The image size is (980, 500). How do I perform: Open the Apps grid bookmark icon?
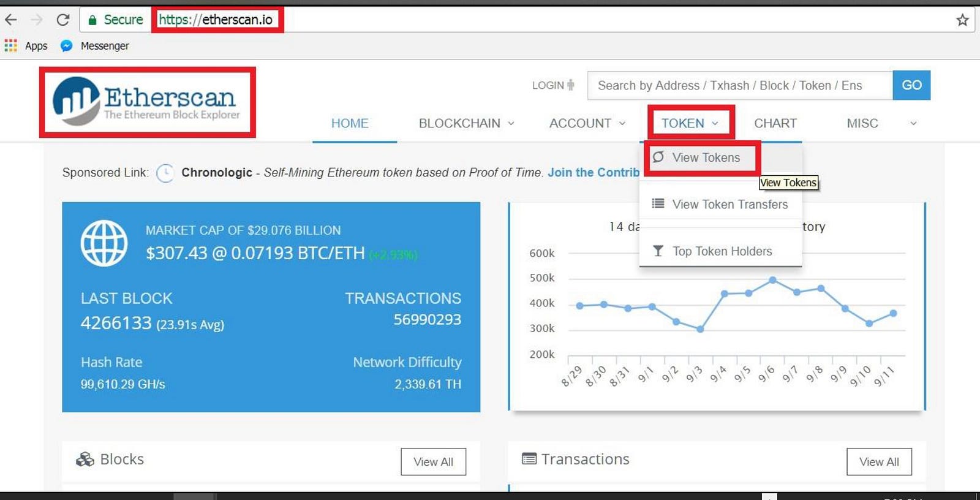(10, 45)
